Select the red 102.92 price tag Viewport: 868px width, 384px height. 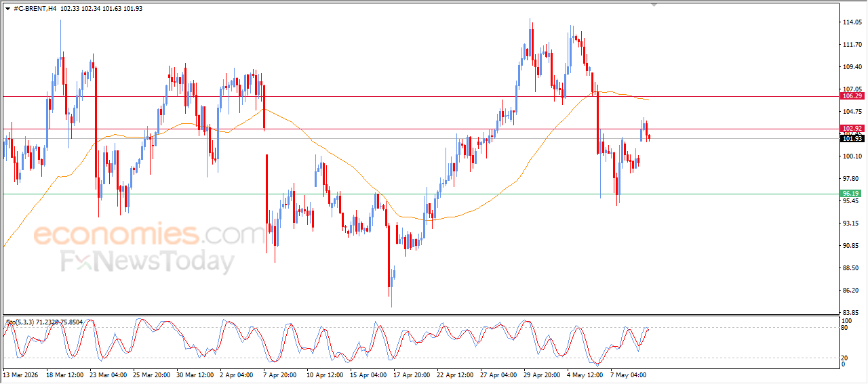(852, 129)
